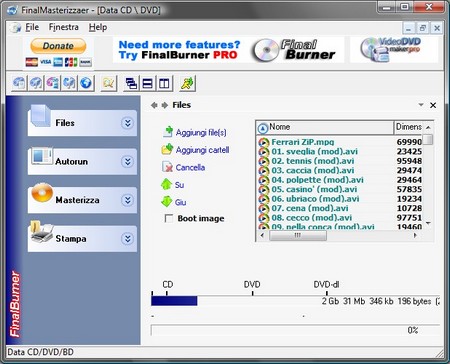This screenshot has height=364, width=450.
Task: Click the magnifier disc info icon
Action: [x=109, y=83]
